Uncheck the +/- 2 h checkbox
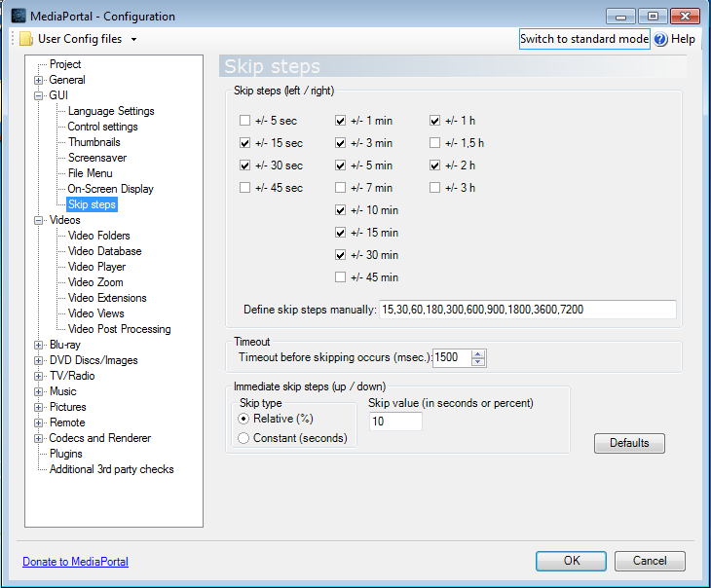Image resolution: width=711 pixels, height=588 pixels. coord(434,165)
